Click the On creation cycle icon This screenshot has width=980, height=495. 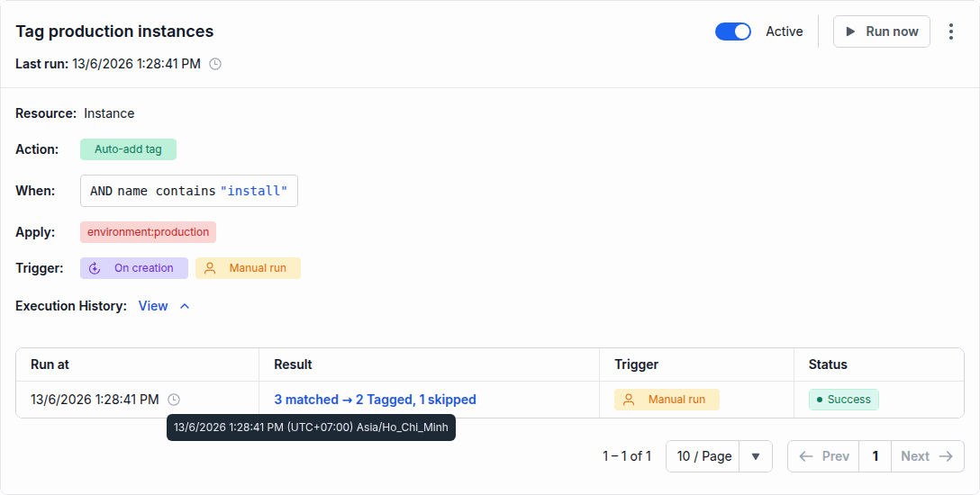95,268
